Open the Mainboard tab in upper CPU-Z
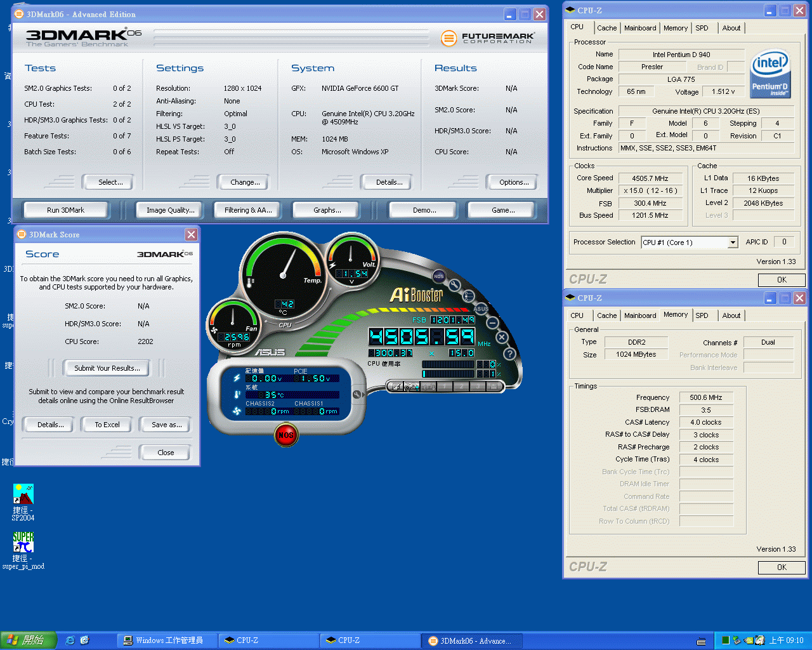This screenshot has height=650, width=812. click(640, 28)
